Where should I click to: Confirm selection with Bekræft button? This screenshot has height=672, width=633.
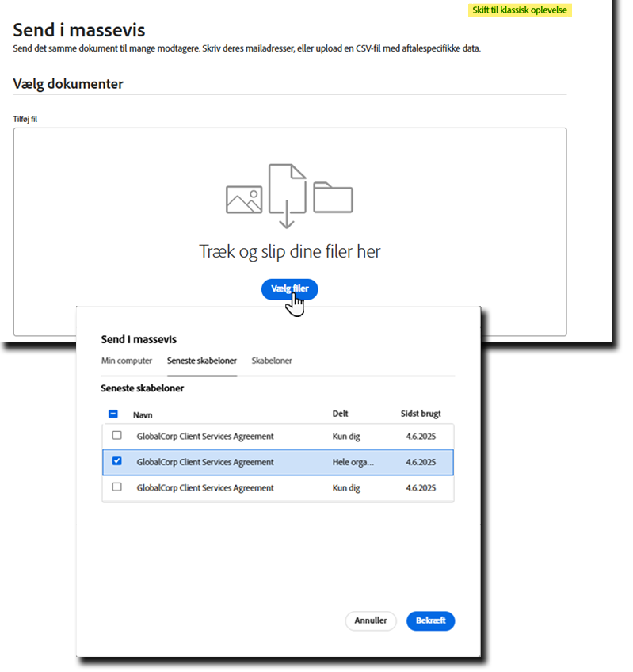coord(430,620)
